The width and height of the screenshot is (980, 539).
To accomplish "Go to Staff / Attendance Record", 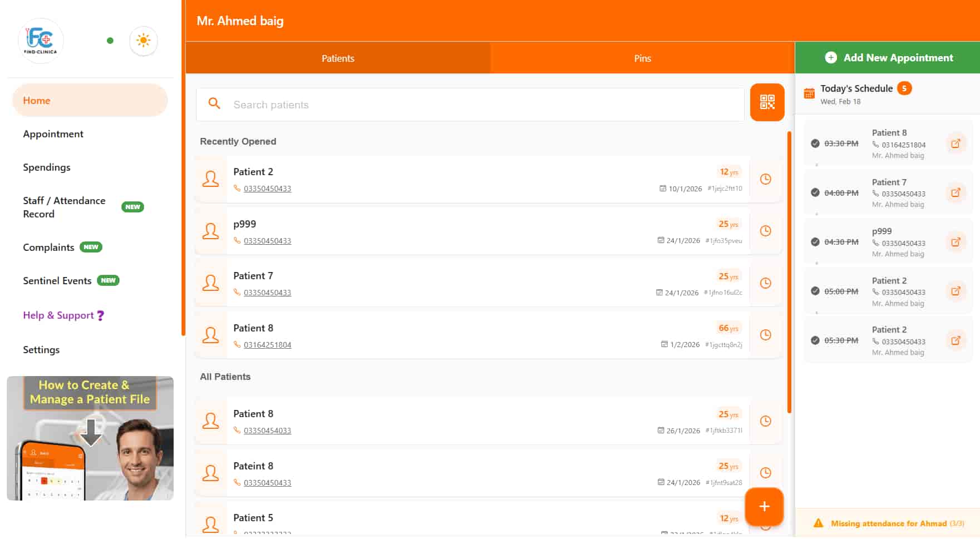I will (64, 207).
